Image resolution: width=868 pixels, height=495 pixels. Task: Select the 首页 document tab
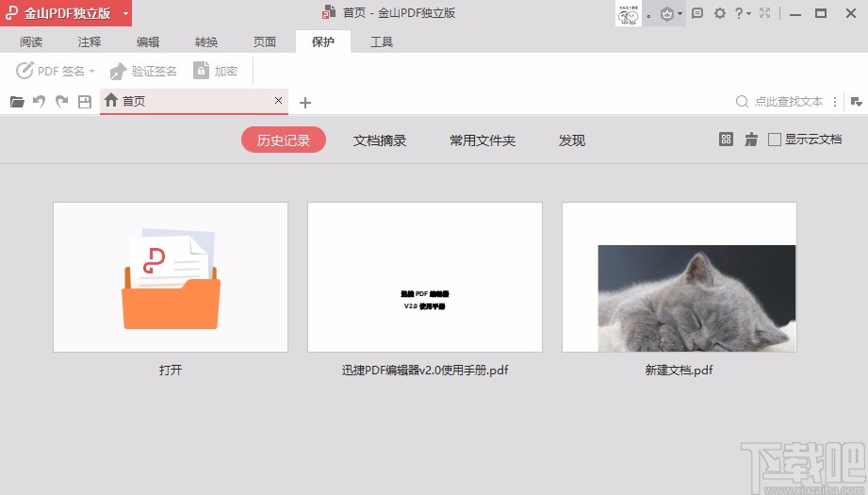(x=194, y=101)
